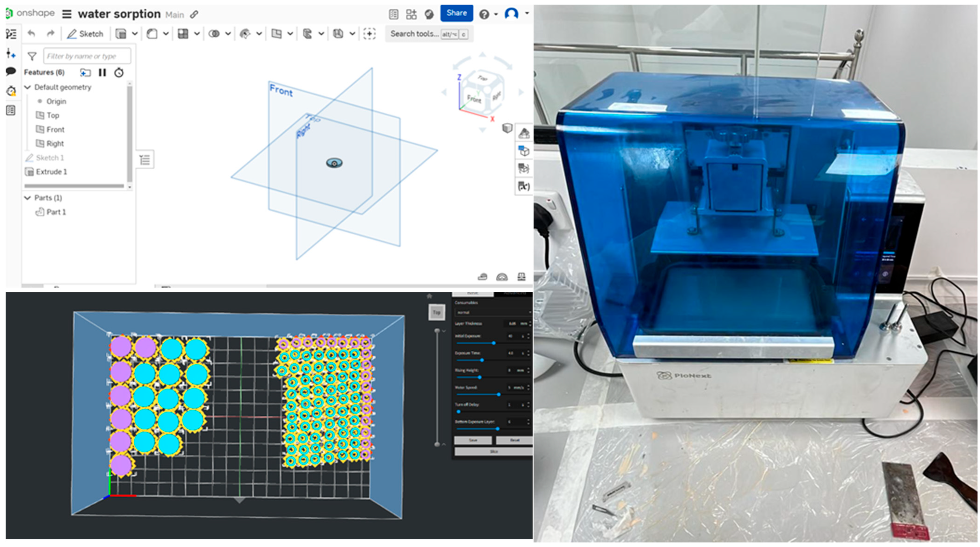
Task: Select Sketch 1 in the feature list
Action: pyautogui.click(x=49, y=157)
